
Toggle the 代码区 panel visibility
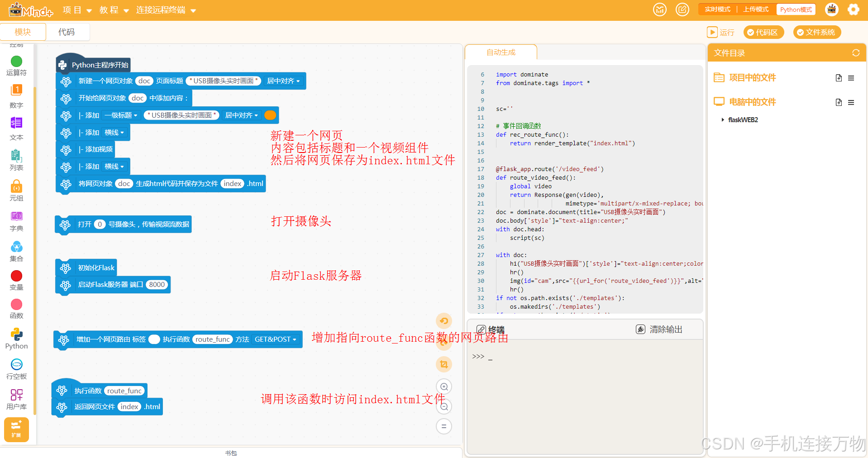pos(763,32)
